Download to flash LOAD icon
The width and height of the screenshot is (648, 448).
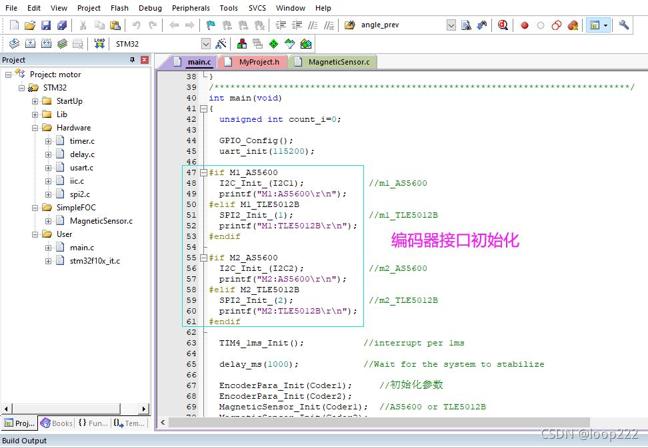(x=99, y=43)
